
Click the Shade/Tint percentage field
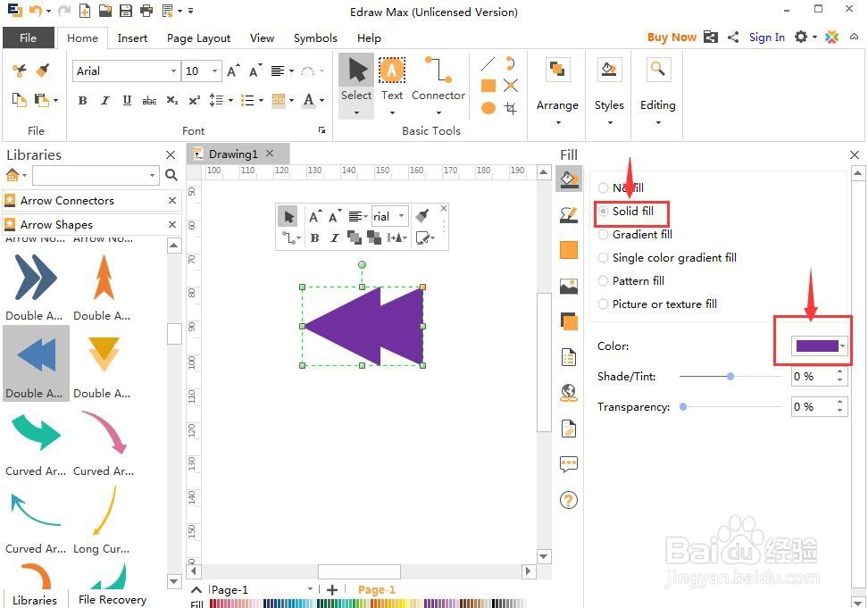pos(813,376)
